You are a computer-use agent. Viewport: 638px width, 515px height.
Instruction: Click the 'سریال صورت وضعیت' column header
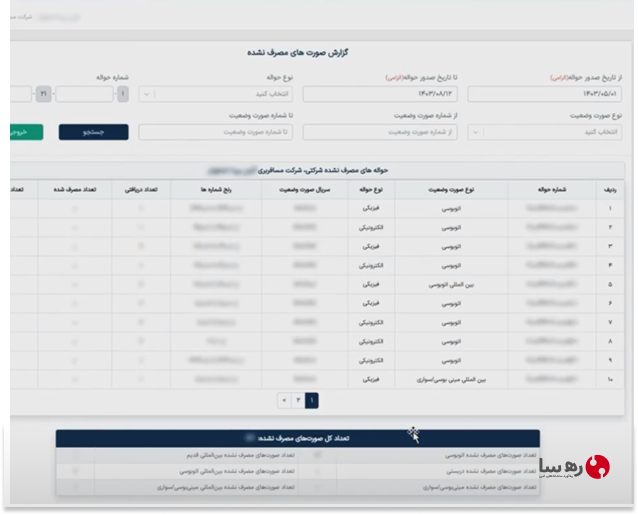point(305,190)
